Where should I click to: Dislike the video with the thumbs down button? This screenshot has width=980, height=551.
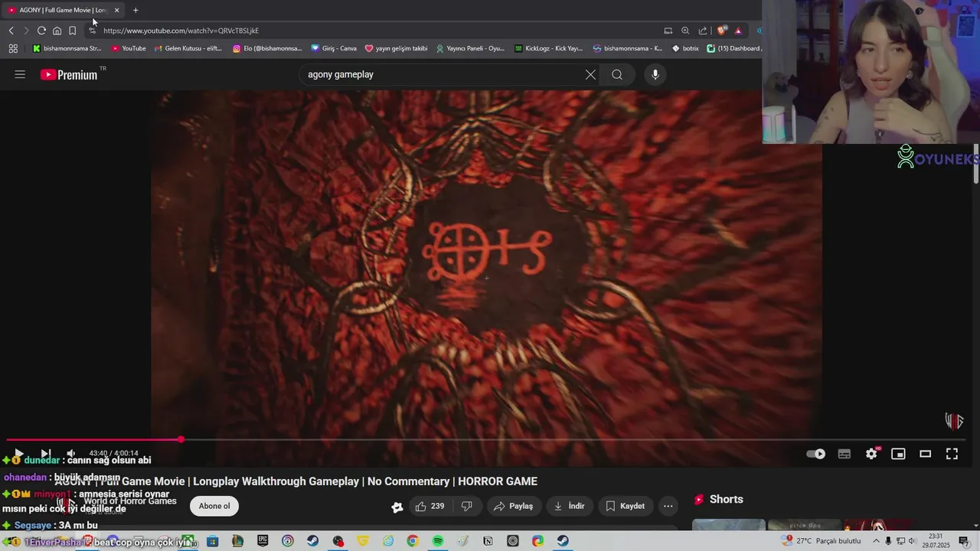(467, 506)
